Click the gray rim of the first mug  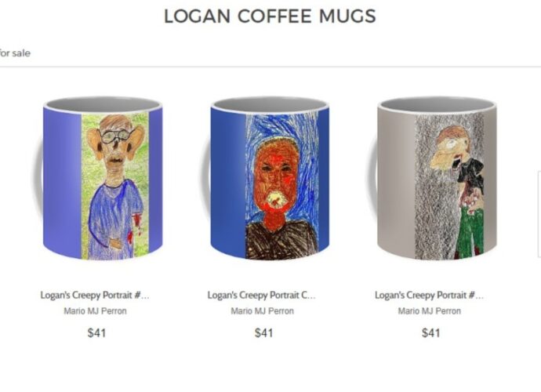click(x=103, y=103)
